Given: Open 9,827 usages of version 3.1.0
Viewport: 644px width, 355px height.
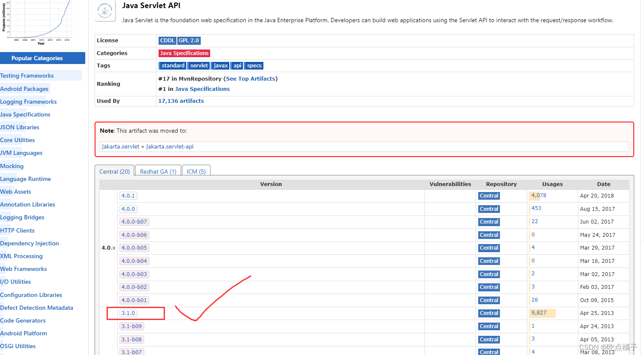Looking at the screenshot, I should [539, 313].
